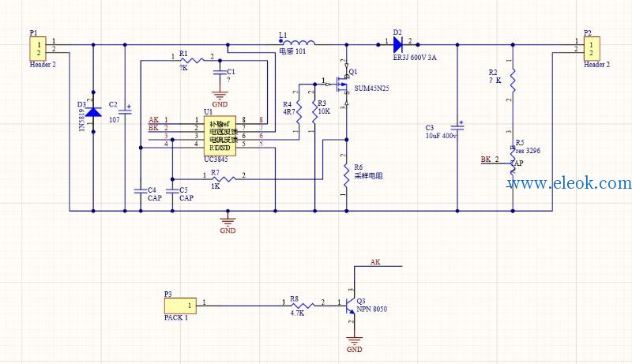The image size is (632, 364).
Task: Click the 107 value of capacitor C2
Action: click(x=115, y=120)
